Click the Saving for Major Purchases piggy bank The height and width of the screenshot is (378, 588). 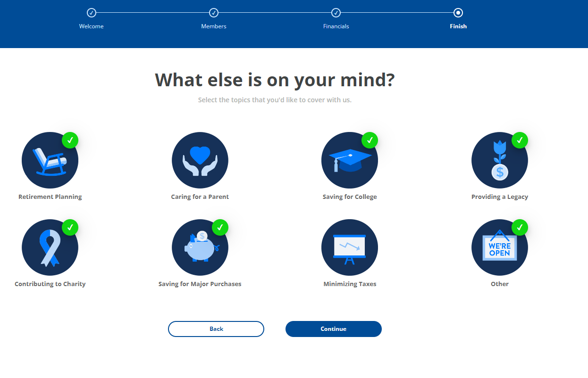pos(200,247)
